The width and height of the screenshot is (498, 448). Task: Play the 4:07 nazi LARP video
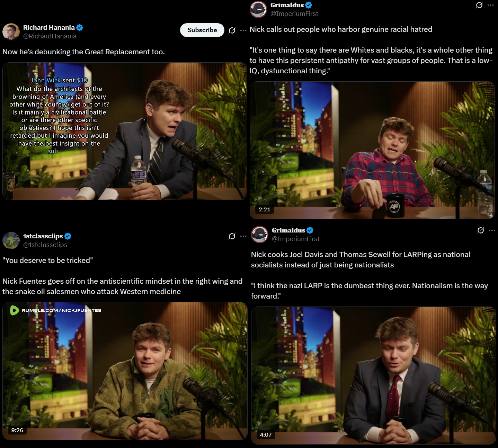click(374, 375)
